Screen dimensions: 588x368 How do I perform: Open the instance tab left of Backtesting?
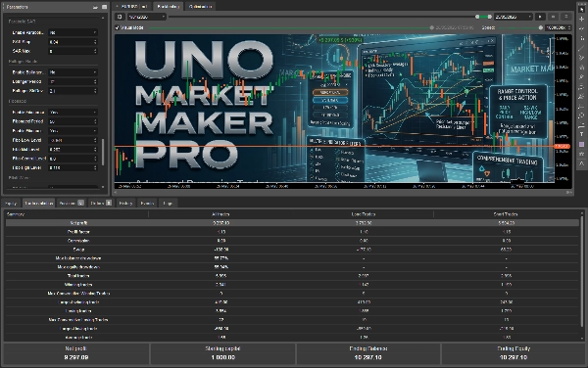pyautogui.click(x=132, y=7)
